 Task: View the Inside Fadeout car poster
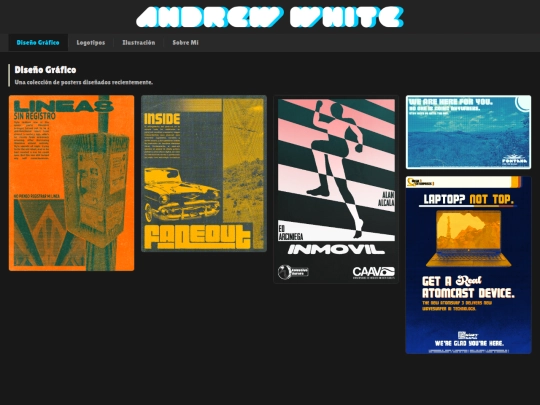(x=204, y=174)
